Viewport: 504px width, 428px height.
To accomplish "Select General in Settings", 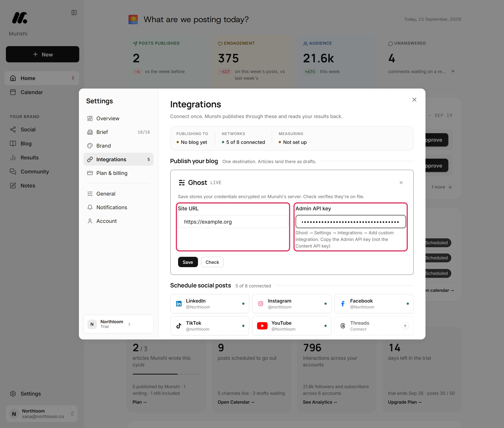I will (x=118, y=194).
